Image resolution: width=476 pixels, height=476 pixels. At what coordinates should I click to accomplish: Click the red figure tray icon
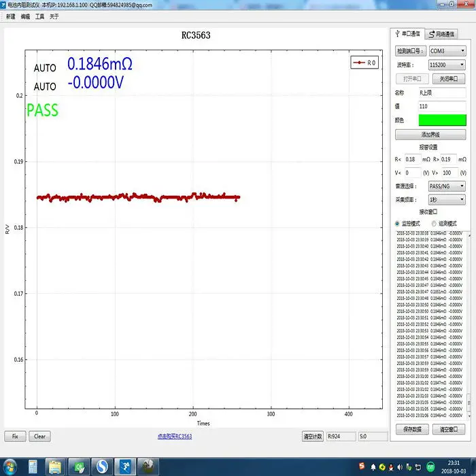pyautogui.click(x=391, y=467)
